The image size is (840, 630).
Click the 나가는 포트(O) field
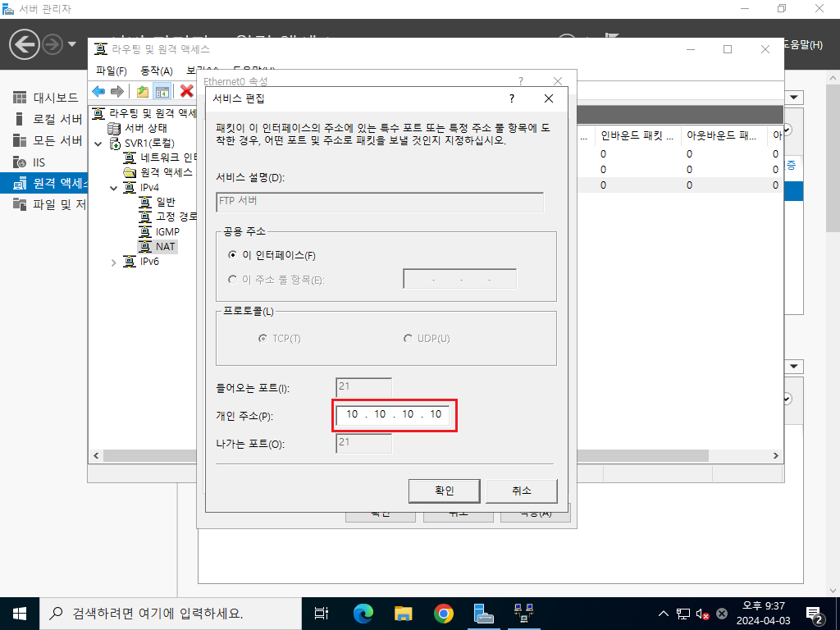coord(363,443)
